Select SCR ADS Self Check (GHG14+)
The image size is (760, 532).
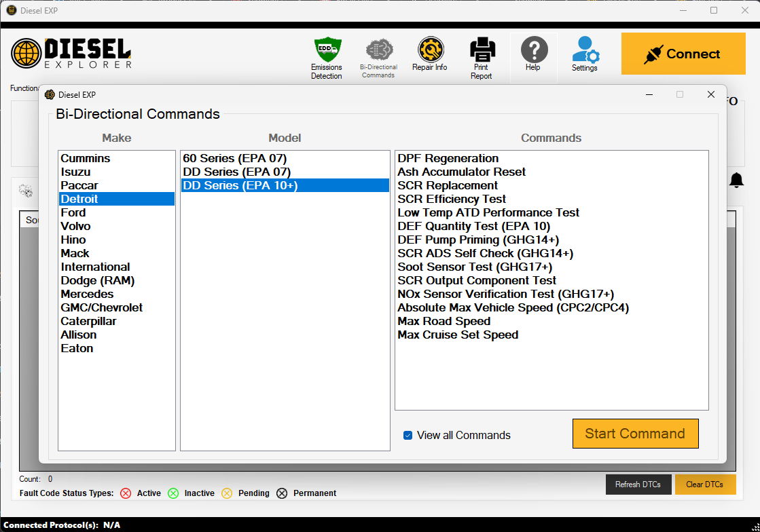click(x=551, y=253)
